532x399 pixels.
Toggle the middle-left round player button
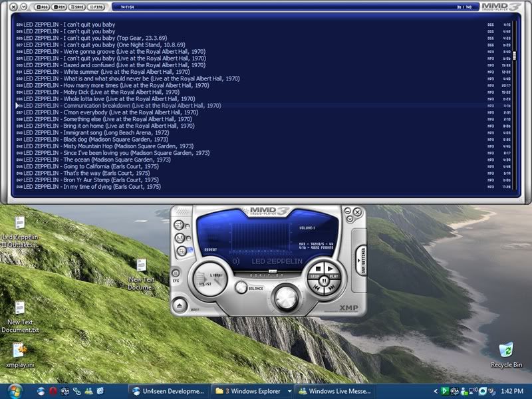[x=180, y=238]
